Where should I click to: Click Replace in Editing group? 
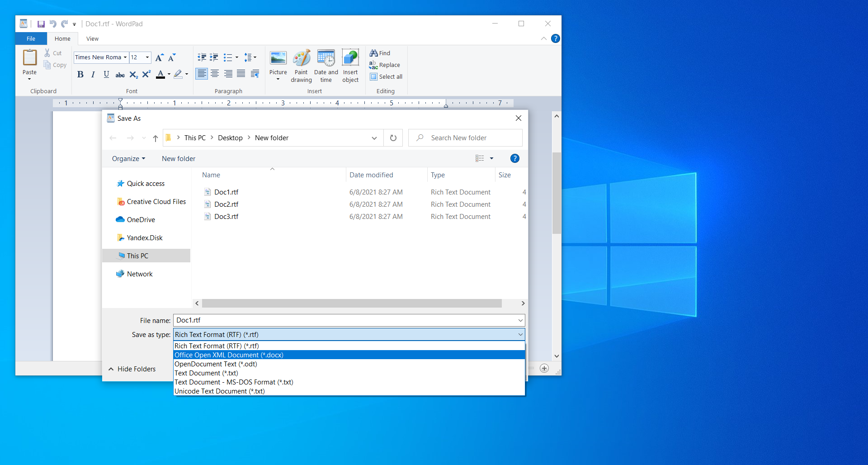coord(385,65)
